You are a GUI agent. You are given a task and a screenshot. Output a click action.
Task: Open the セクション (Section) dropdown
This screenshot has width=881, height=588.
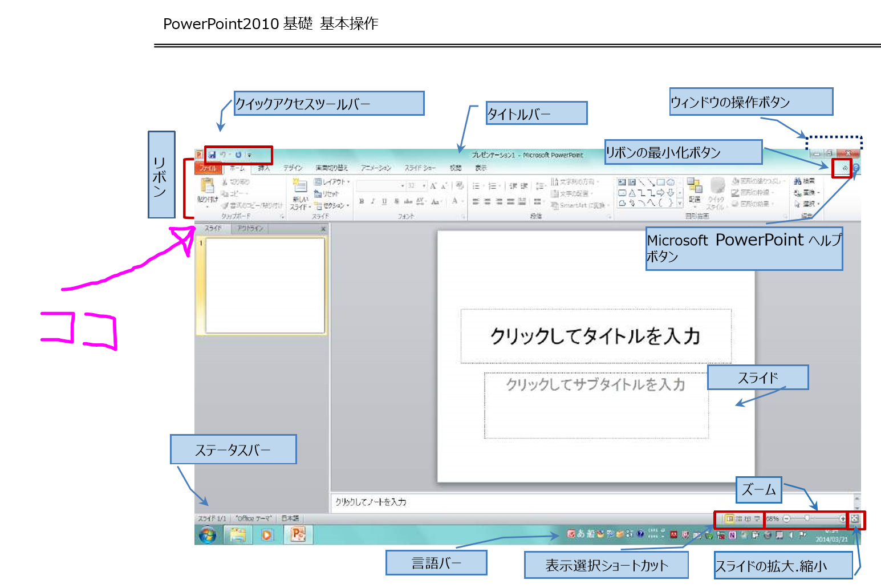332,205
